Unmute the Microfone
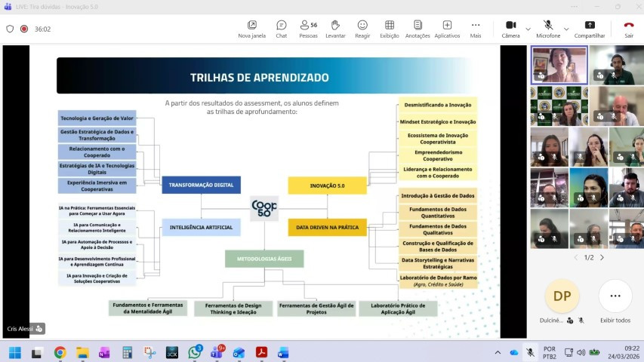 point(548,29)
